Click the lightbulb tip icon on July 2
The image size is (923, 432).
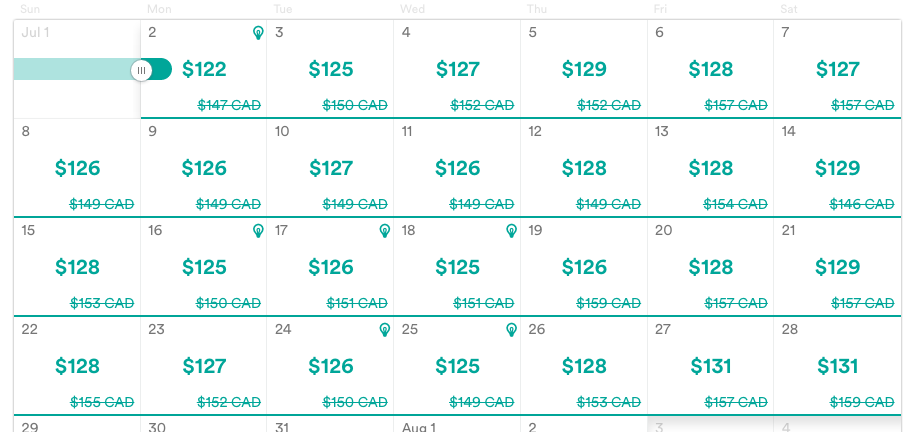point(258,33)
